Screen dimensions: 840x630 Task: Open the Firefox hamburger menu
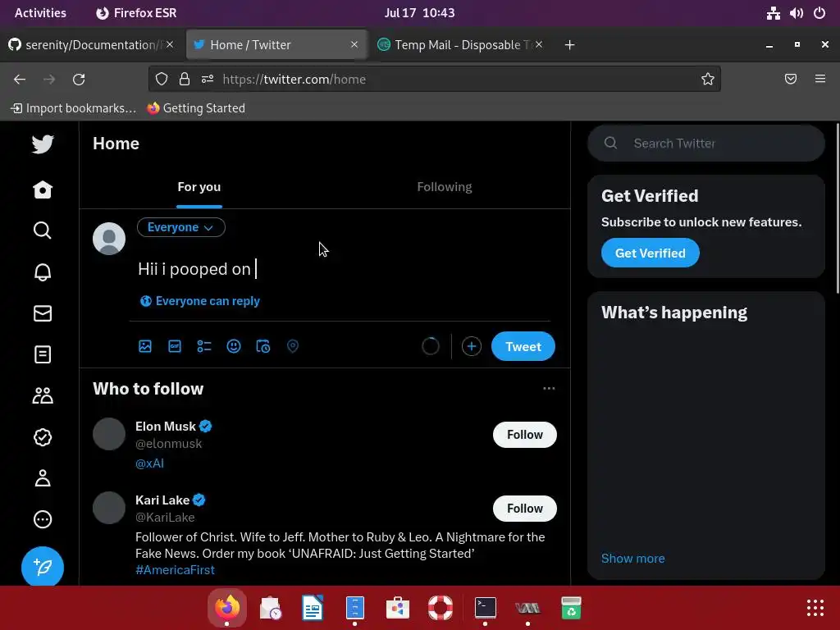[x=819, y=80]
